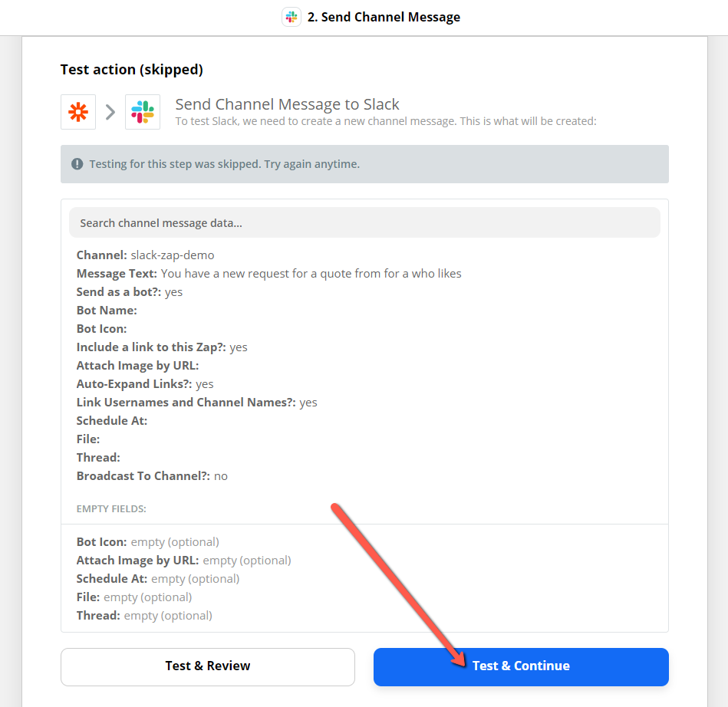728x707 pixels.
Task: Select the 'Broadcast To Channel?: no' row
Action: tap(152, 476)
